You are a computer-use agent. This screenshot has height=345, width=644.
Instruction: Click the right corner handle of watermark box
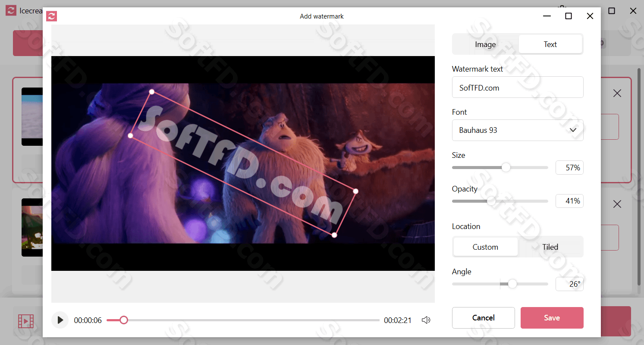(x=356, y=191)
